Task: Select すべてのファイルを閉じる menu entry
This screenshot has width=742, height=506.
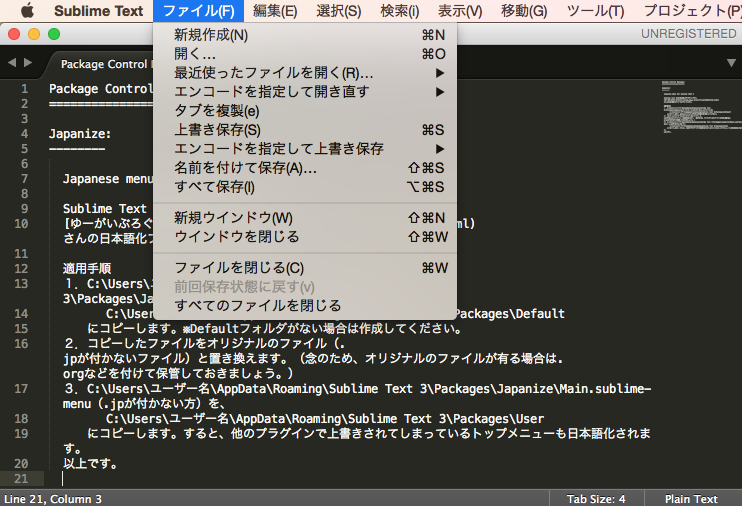Action: coord(305,306)
